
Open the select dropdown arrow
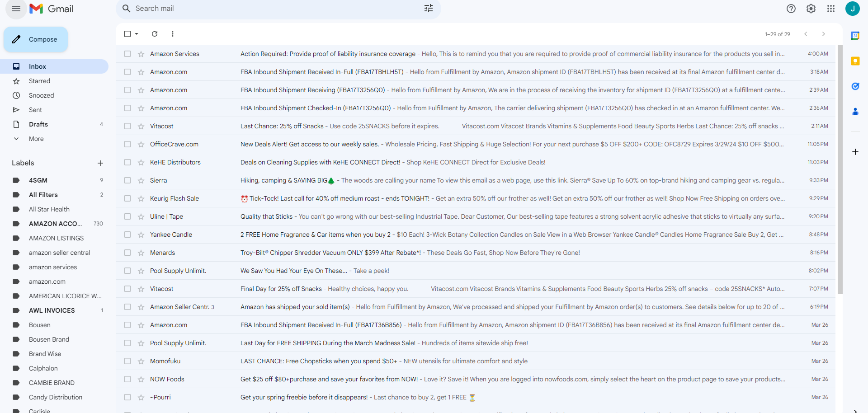[137, 34]
